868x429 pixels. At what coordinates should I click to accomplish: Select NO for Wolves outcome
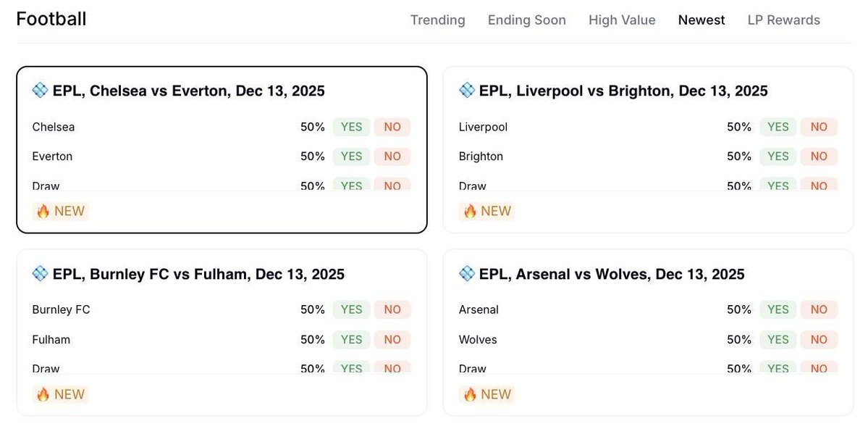(819, 340)
